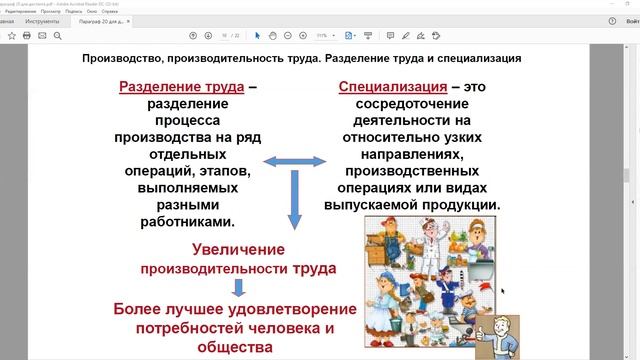Click the scrollbar up arrow

click(627, 47)
